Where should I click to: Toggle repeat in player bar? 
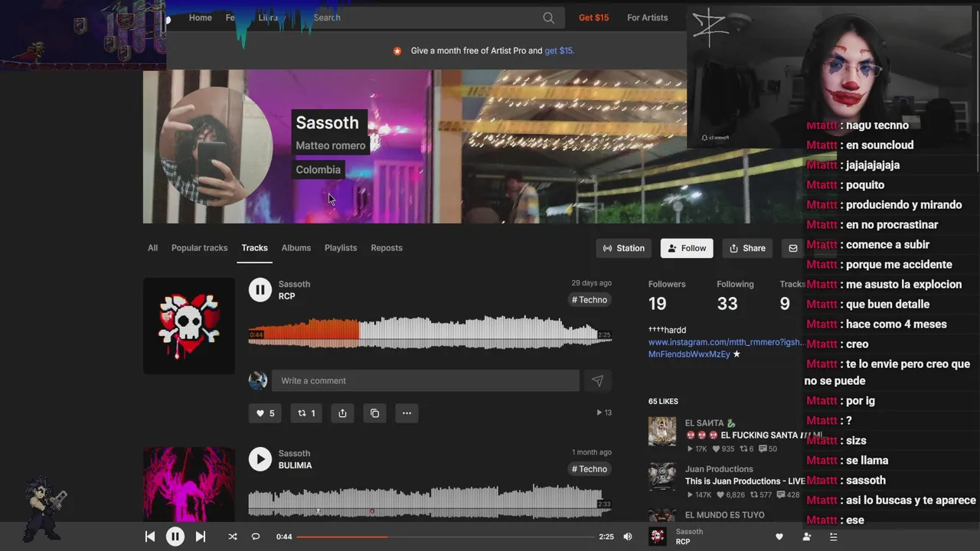click(x=256, y=536)
